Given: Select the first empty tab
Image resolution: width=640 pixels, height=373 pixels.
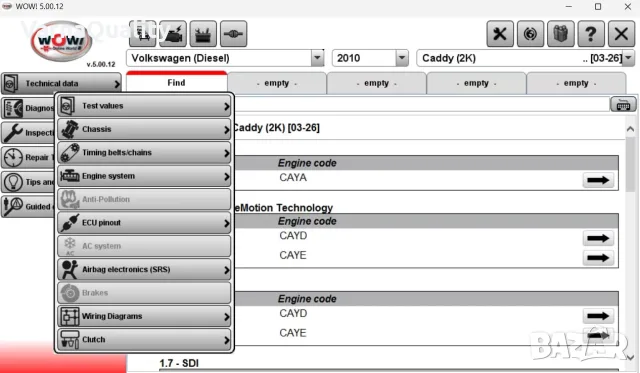Looking at the screenshot, I should point(277,83).
